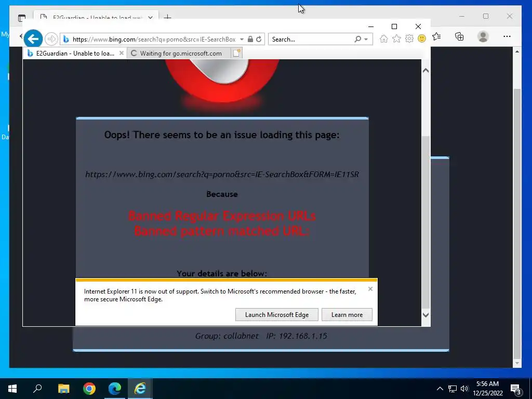
Task: Refresh the page in Internet Explorer
Action: [259, 39]
